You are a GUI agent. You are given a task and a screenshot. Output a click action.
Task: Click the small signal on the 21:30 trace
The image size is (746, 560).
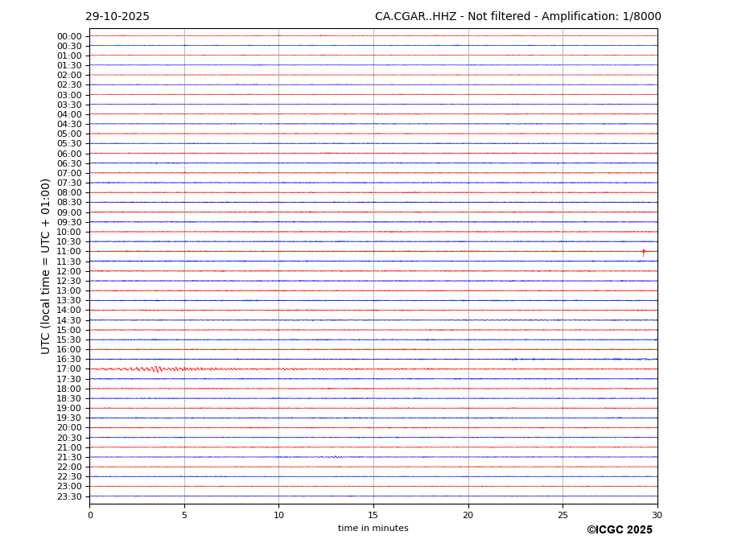click(335, 457)
